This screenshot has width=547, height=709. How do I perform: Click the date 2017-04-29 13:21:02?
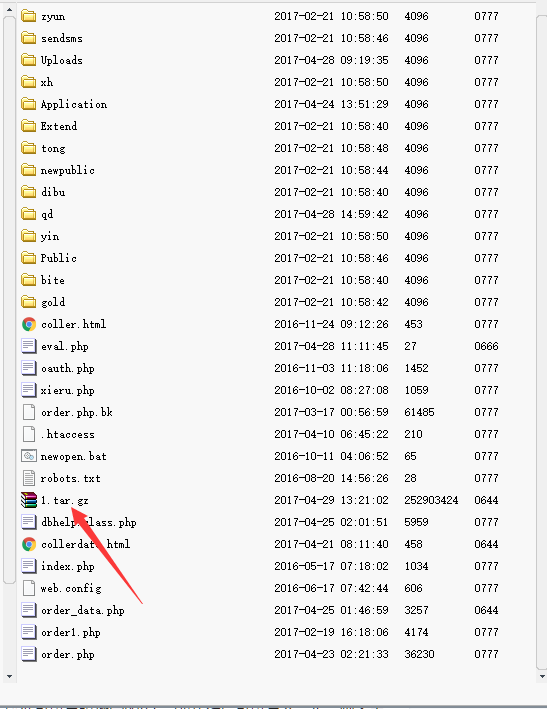click(331, 500)
